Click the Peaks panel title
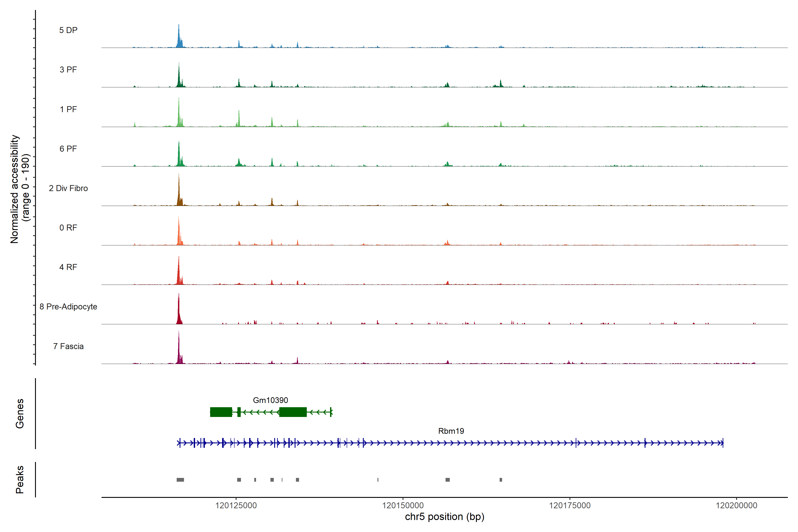Screen dimensions: 798x532 tap(20, 479)
